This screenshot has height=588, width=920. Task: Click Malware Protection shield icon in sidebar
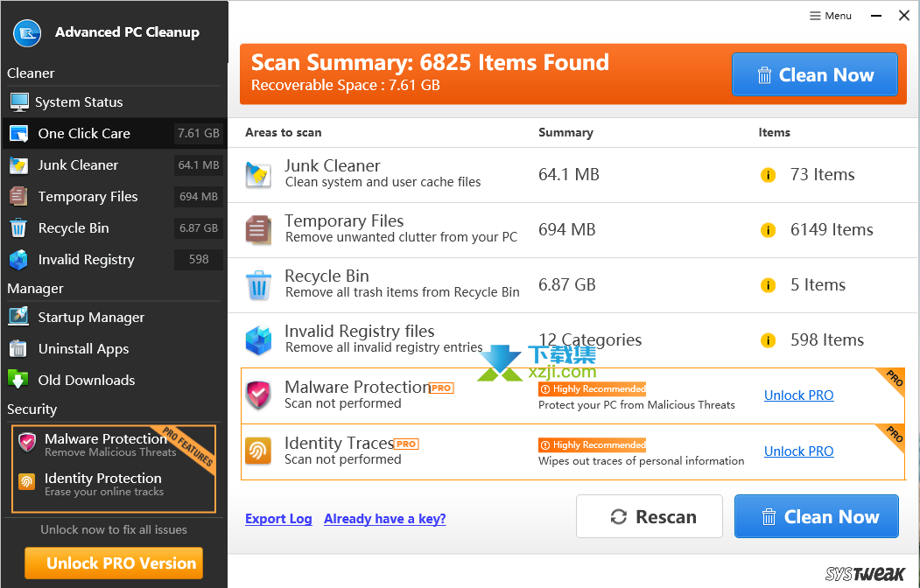(x=28, y=443)
